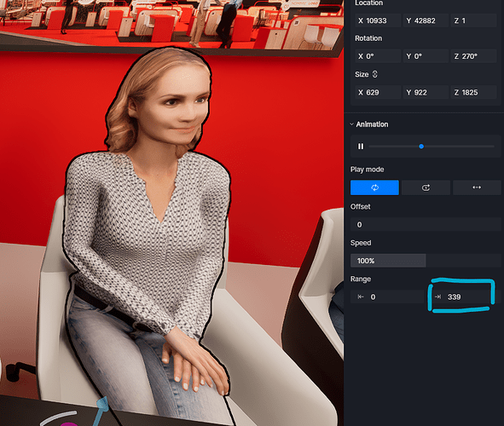Click the Size proportions lock icon
504x426 pixels.
[x=374, y=74]
